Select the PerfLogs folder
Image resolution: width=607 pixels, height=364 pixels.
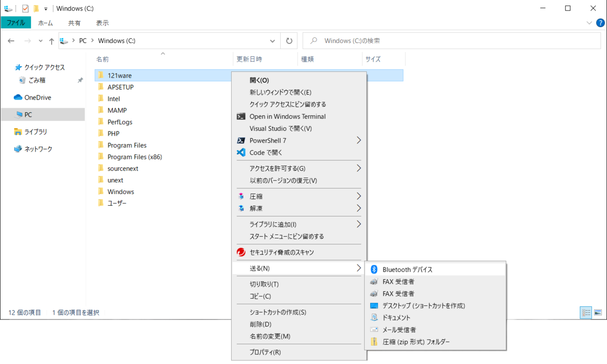point(120,122)
